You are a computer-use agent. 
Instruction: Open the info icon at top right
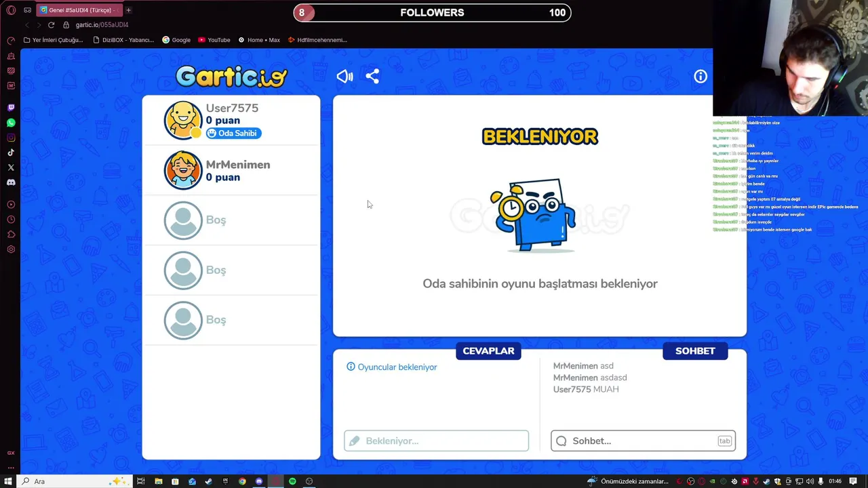point(701,77)
